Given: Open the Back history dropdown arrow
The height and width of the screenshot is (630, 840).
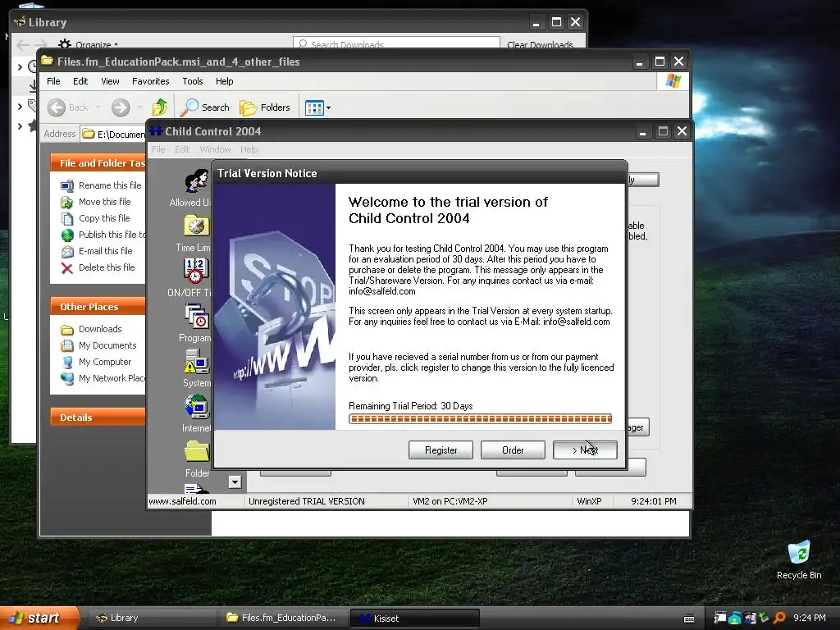Looking at the screenshot, I should pos(98,107).
